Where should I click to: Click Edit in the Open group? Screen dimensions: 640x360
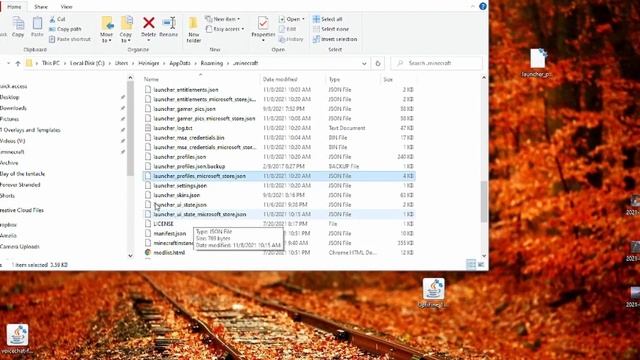click(x=288, y=29)
